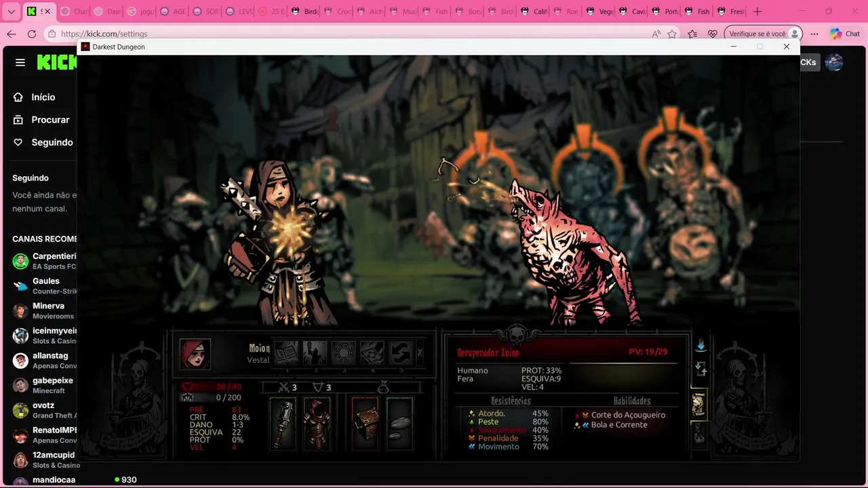Viewport: 868px width, 488px height.
Task: Click the Kick user avatar at top right
Action: tap(834, 62)
